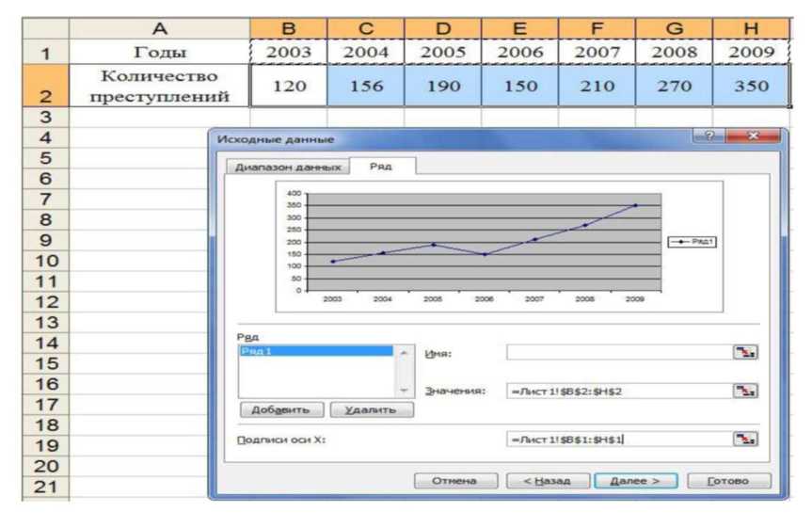Select column C header
This screenshot has width=812, height=528.
pyautogui.click(x=366, y=28)
